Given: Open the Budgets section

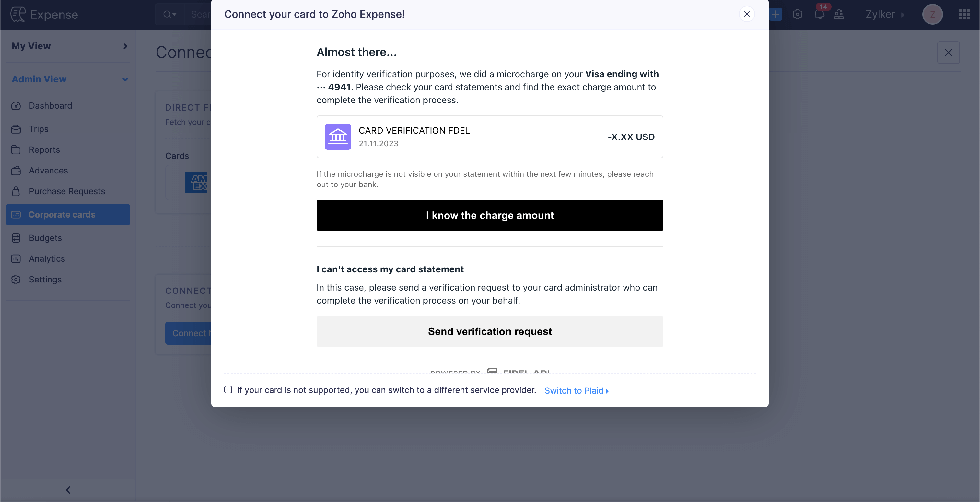Looking at the screenshot, I should coord(45,238).
